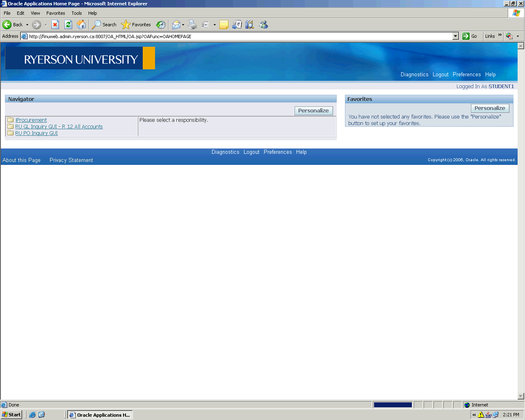
Task: Click the yellow Discuss note icon
Action: pos(224,25)
